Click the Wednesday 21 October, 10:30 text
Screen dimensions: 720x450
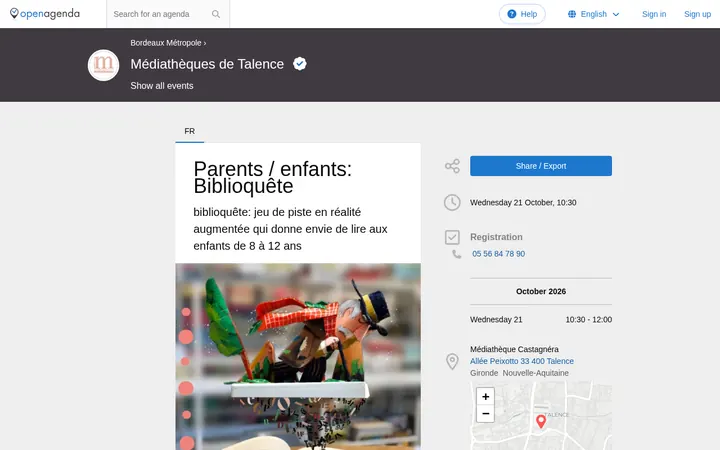coord(523,202)
